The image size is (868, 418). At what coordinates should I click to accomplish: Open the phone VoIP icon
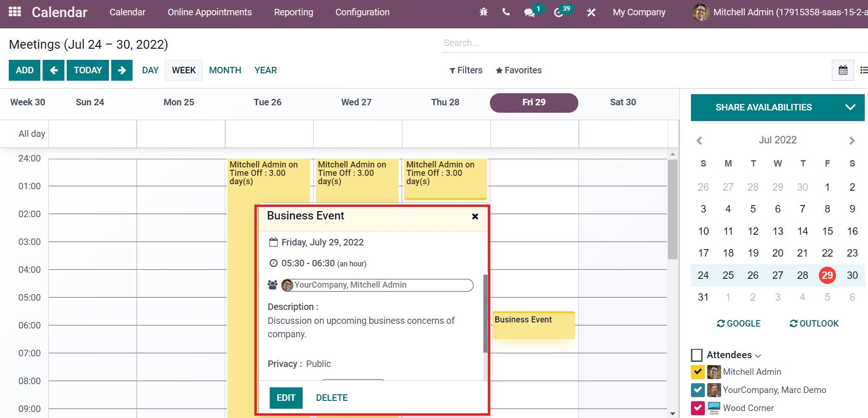(x=506, y=12)
